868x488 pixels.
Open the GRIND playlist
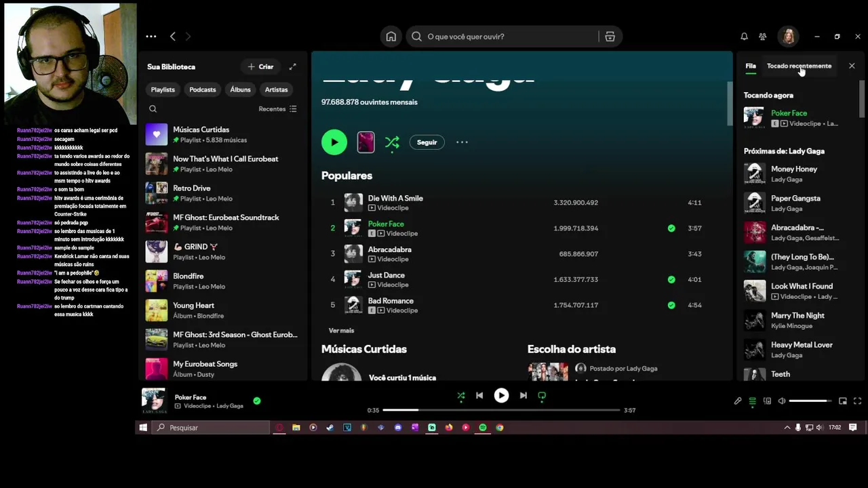click(x=222, y=251)
